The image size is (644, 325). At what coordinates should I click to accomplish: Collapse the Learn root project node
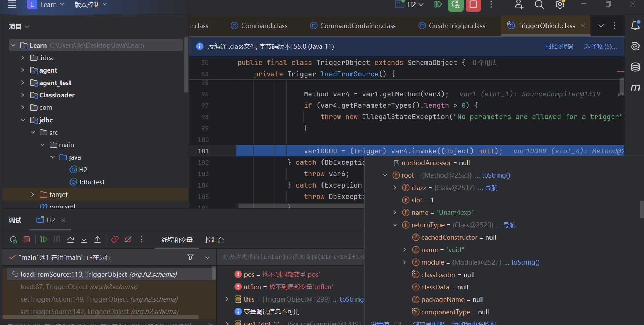point(13,45)
